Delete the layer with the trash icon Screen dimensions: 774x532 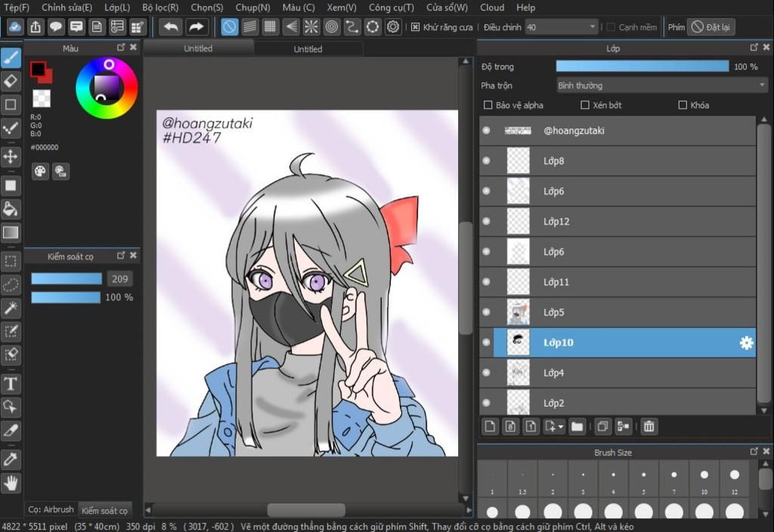649,426
